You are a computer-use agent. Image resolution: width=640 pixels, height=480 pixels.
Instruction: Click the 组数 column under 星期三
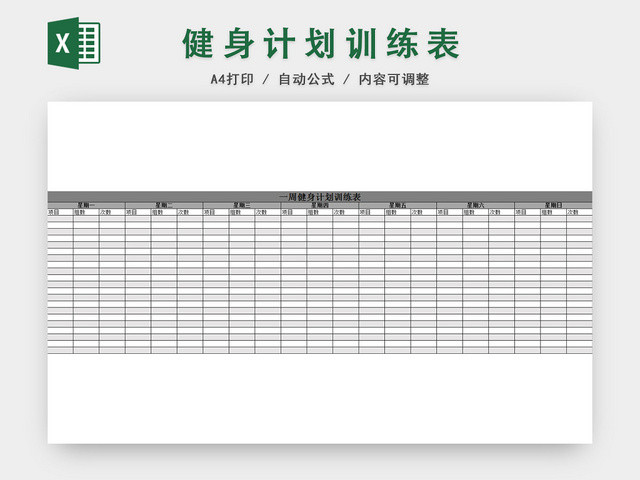(x=242, y=212)
